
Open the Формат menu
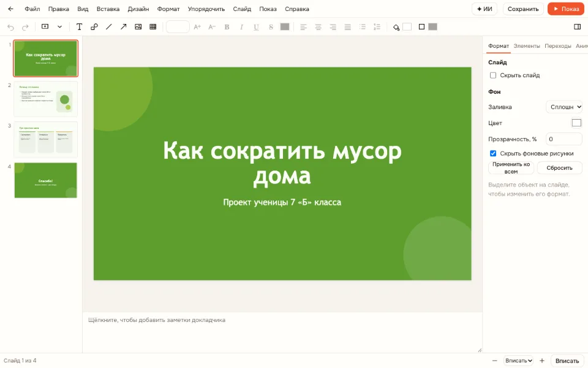click(x=168, y=9)
